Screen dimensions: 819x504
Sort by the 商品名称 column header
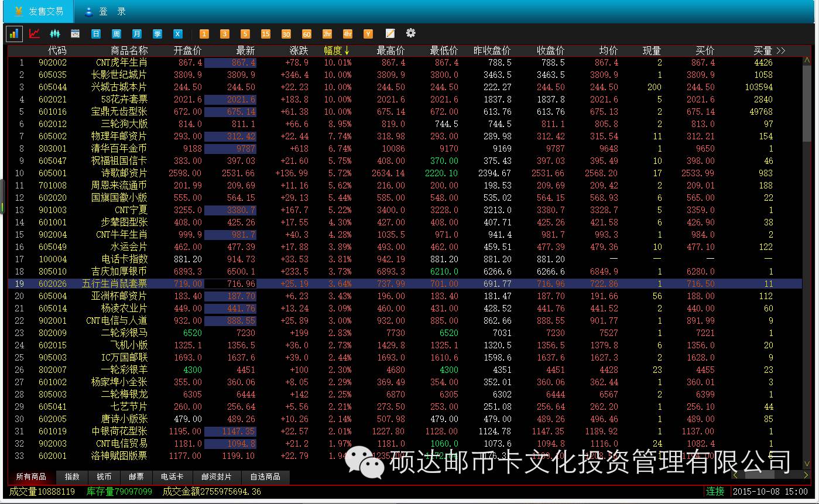(129, 51)
